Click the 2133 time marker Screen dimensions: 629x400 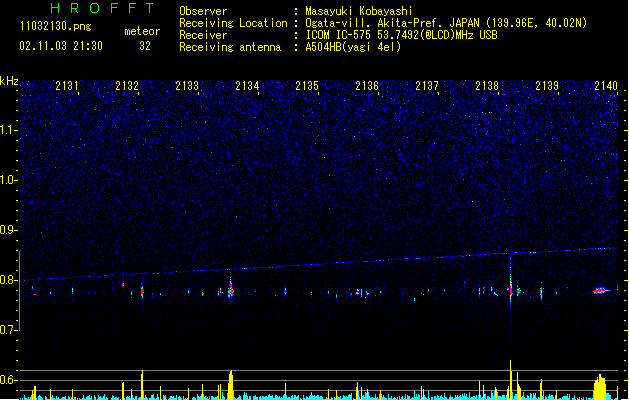point(187,85)
